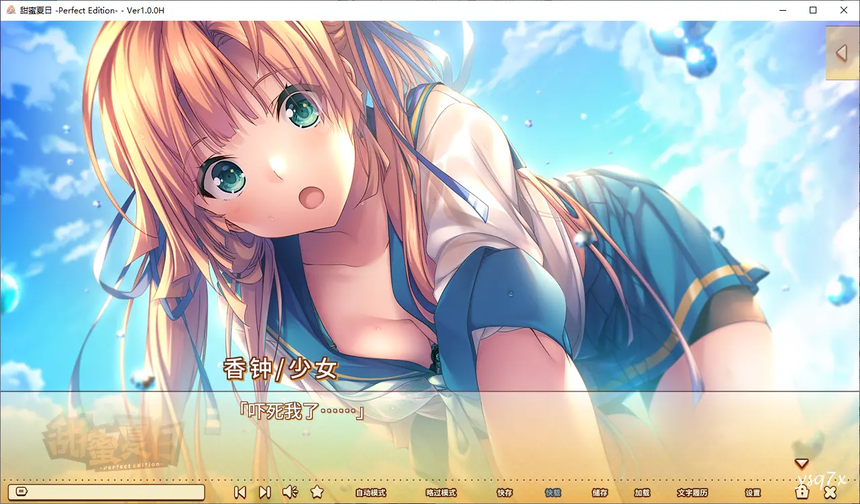Jump to next scene skip-forward icon
Viewport: 860px width, 504px height.
coord(265,493)
